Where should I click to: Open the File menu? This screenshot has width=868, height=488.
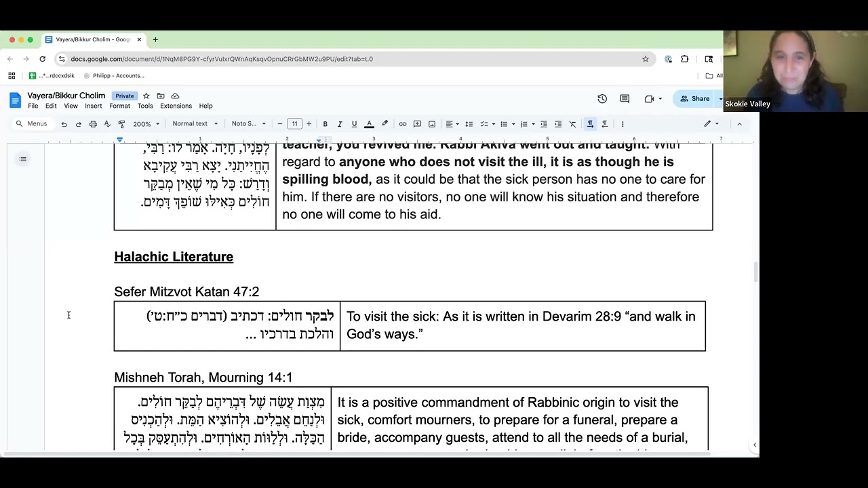33,106
